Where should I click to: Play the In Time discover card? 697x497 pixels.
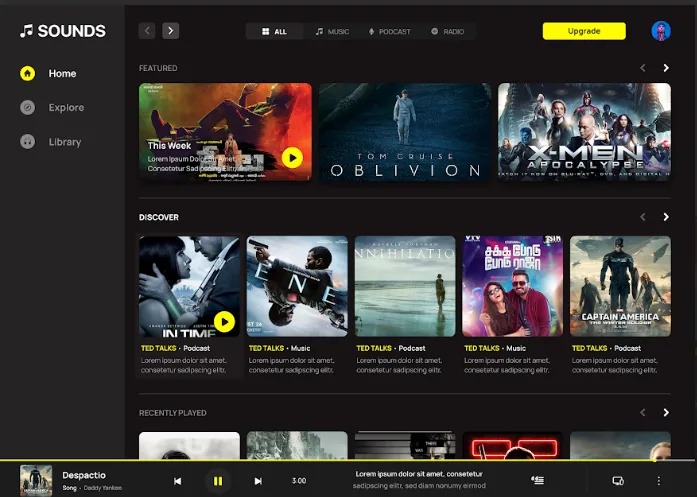224,322
